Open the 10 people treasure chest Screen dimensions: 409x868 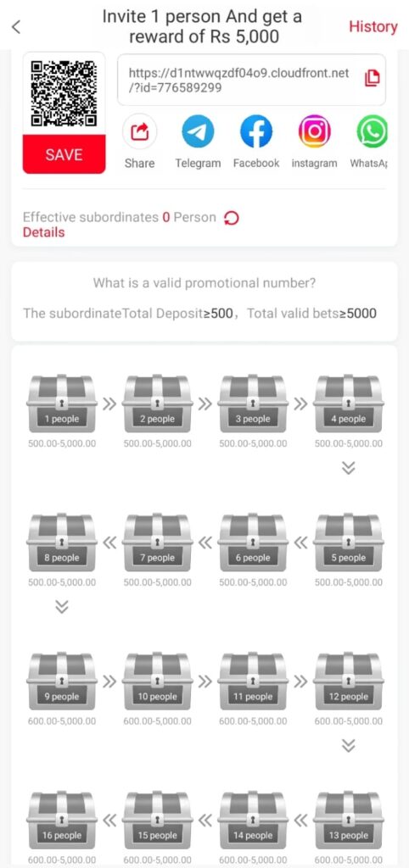pos(157,682)
